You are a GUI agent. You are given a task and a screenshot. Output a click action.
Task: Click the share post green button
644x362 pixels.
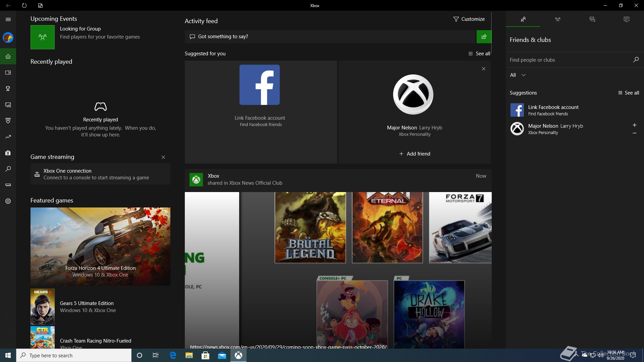(x=484, y=37)
